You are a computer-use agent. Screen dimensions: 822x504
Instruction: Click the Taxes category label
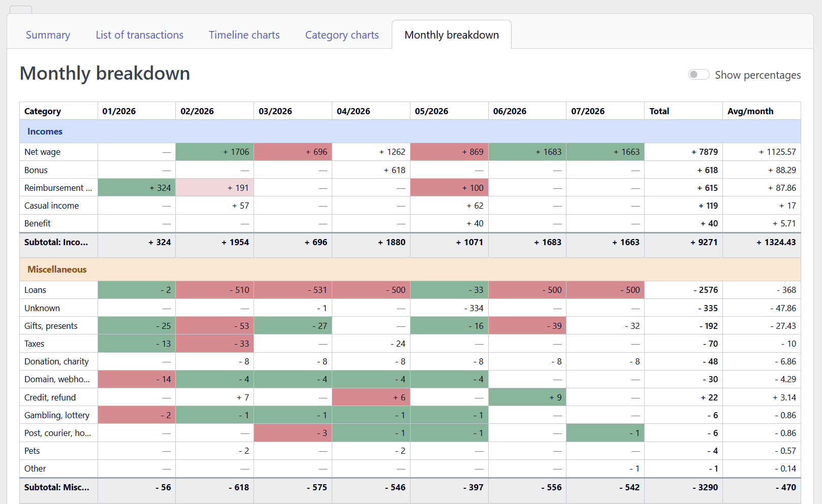(x=34, y=344)
